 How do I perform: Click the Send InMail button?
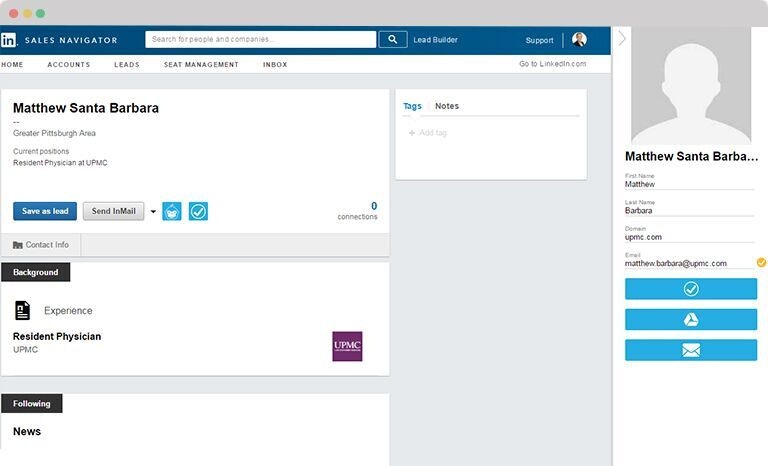(114, 211)
